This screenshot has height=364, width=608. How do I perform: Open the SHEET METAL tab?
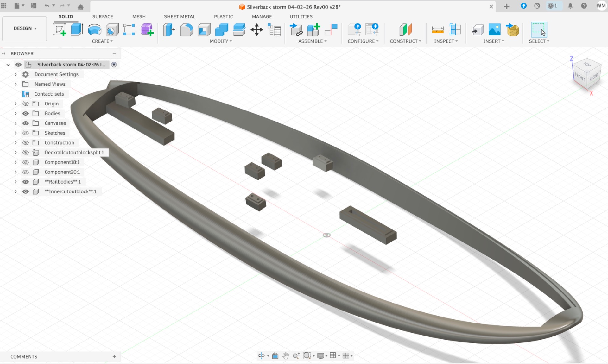[179, 16]
